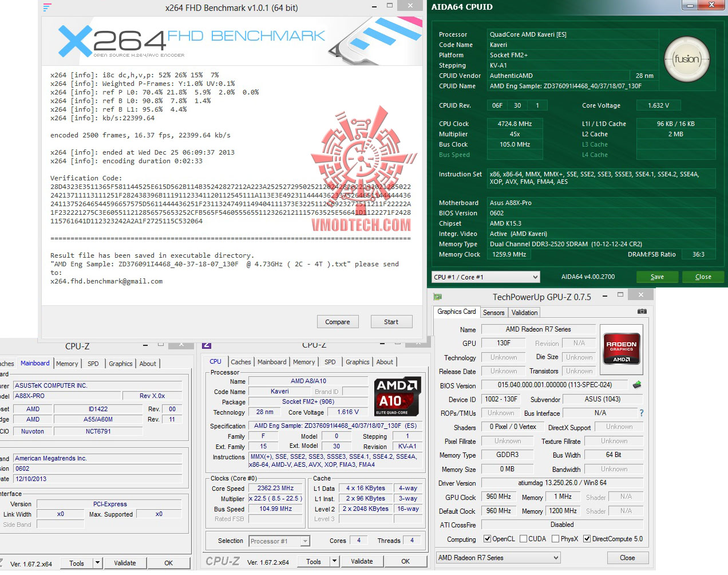Click the CPU-Z purple title icon
The height and width of the screenshot is (575, 728).
(x=207, y=345)
